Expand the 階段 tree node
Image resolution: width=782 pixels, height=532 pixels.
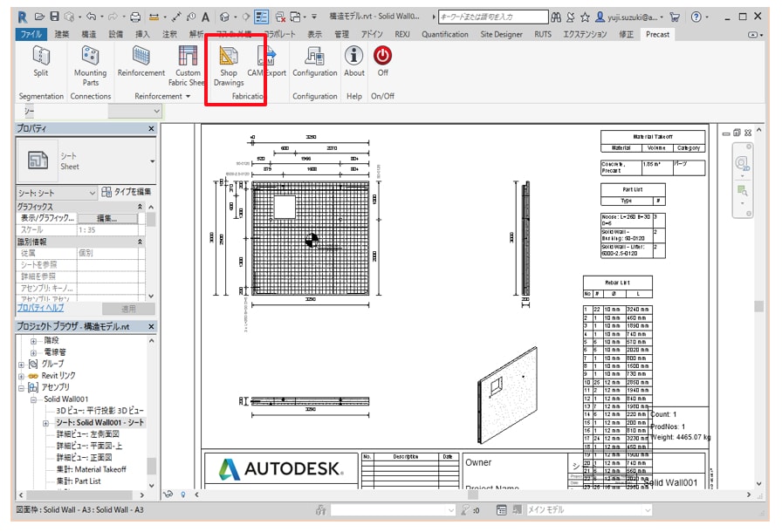point(33,341)
